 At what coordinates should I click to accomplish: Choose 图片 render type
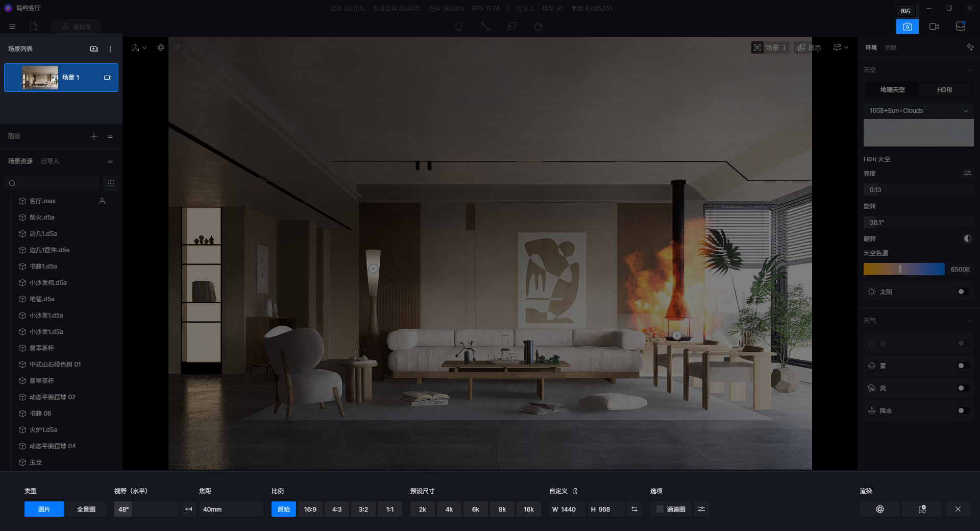44,509
